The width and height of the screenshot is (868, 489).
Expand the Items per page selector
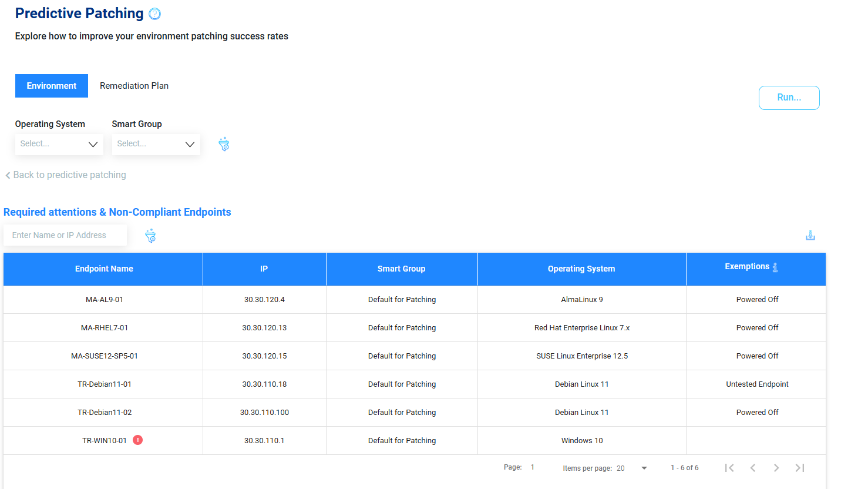point(644,468)
